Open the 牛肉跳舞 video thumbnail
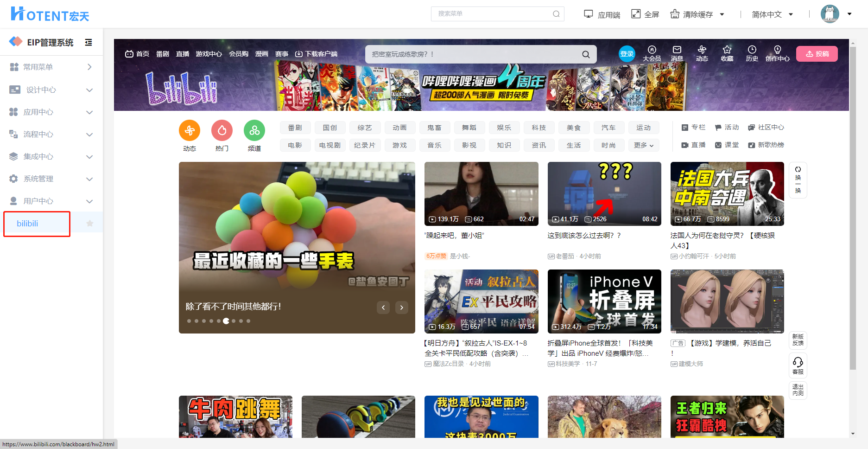Viewport: 868px width, 449px height. [x=235, y=417]
